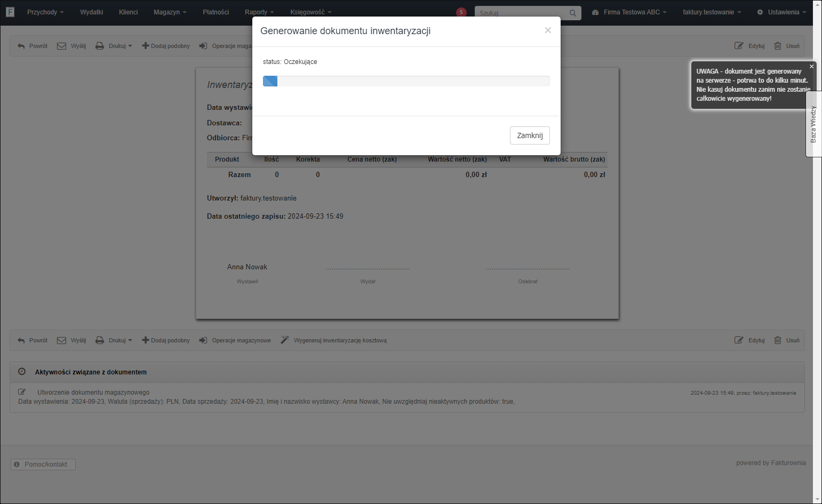
Task: Close the UWAGA notification tooltip
Action: coord(811,67)
